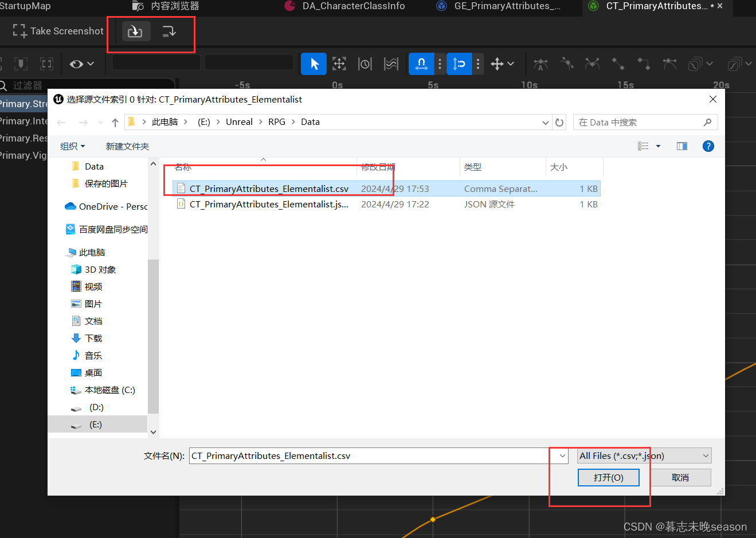Select 百度网盘同步空间 in navigation pane
Viewport: 756px width, 538px height.
[106, 229]
